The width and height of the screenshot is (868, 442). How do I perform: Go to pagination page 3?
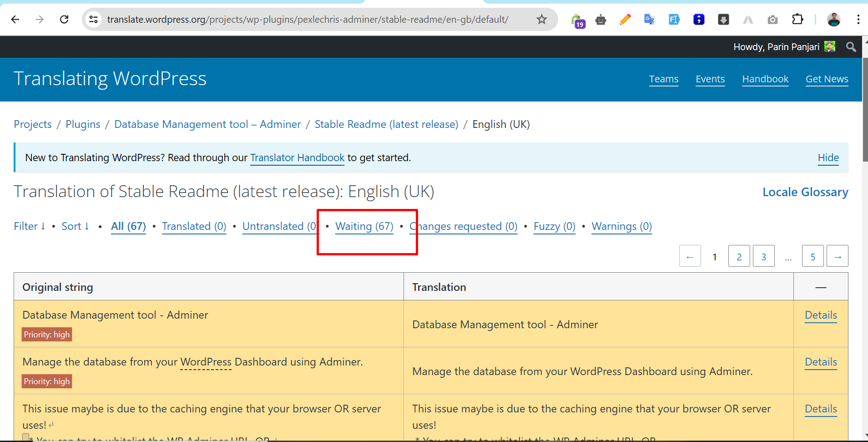pyautogui.click(x=764, y=256)
